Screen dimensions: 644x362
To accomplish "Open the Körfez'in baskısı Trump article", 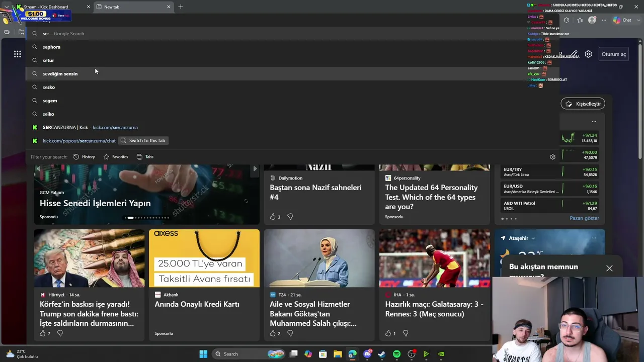I will 89,314.
